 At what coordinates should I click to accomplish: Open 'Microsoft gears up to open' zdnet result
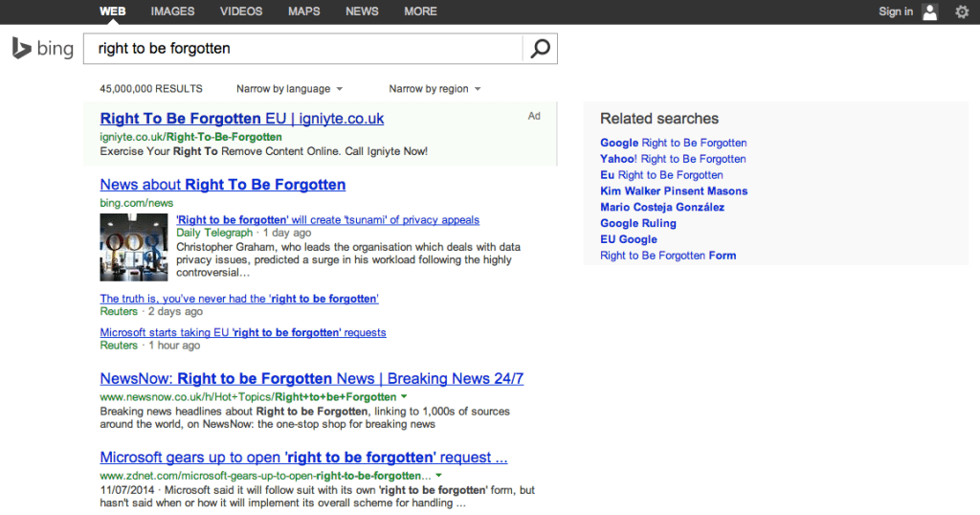pyautogui.click(x=303, y=457)
